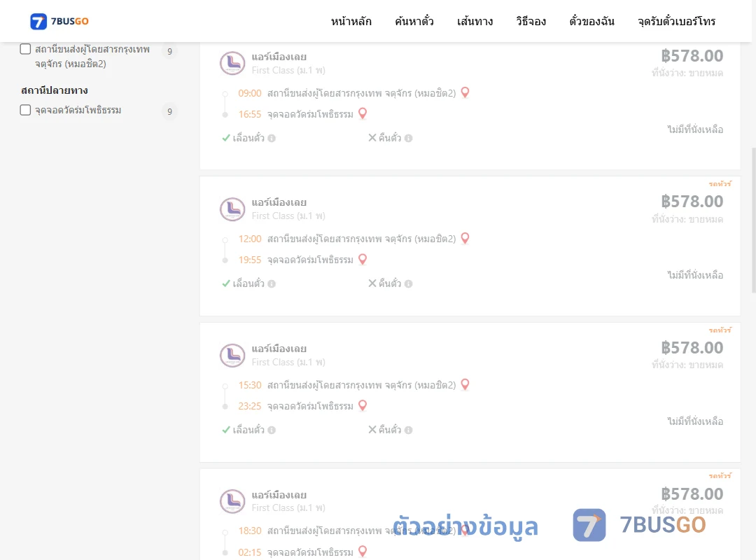The height and width of the screenshot is (560, 756).
Task: Open ตั๋วของฉัน menu item
Action: [x=591, y=21]
